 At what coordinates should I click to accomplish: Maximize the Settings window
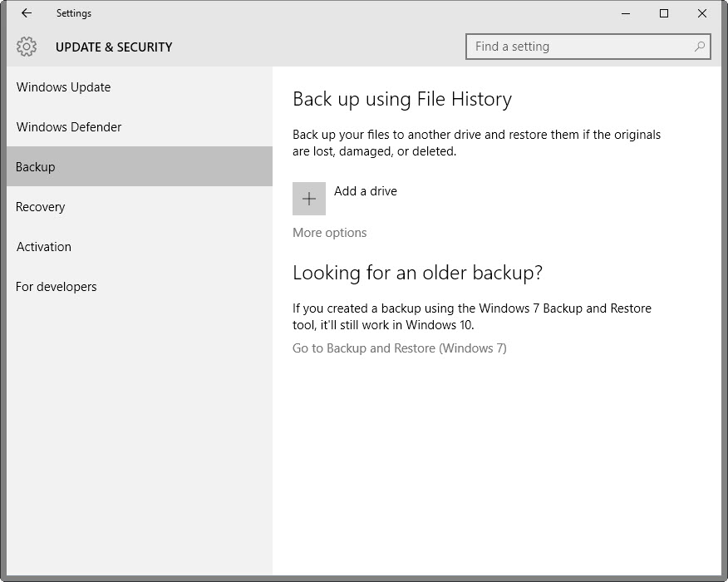click(664, 13)
